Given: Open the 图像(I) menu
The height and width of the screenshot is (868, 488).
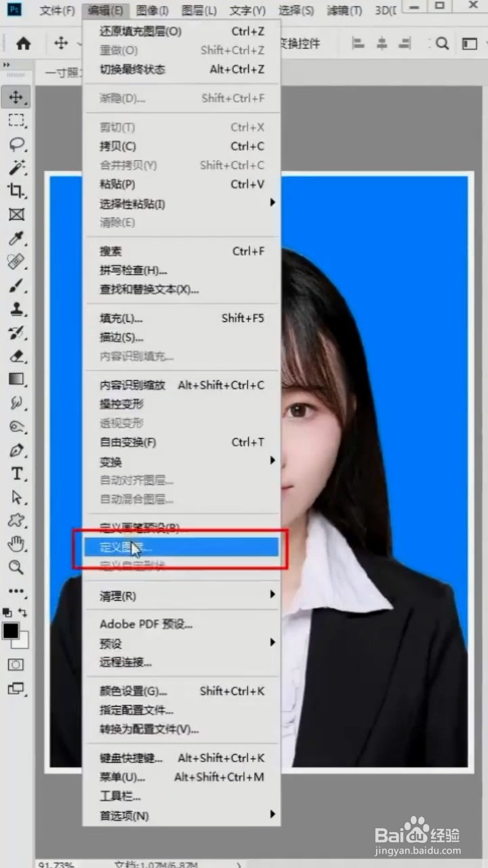Looking at the screenshot, I should [152, 11].
